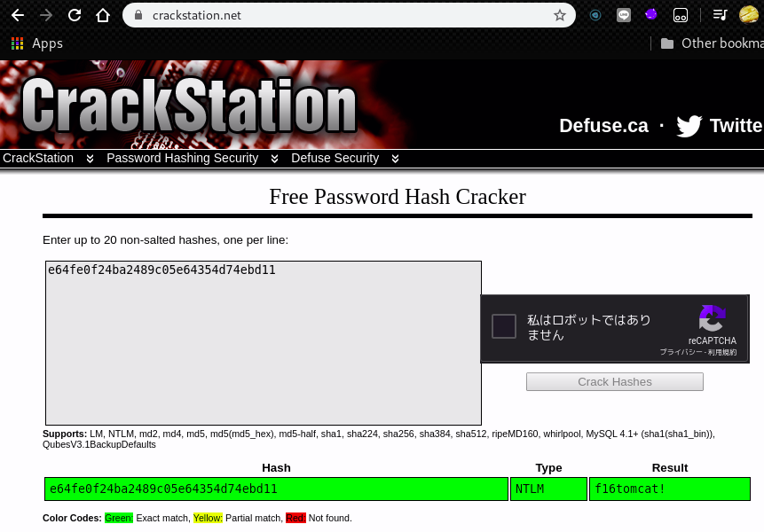Open the square face extension icon
Image resolution: width=764 pixels, height=532 pixels.
point(681,15)
